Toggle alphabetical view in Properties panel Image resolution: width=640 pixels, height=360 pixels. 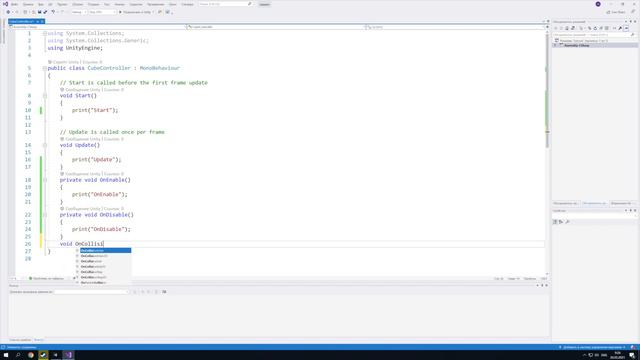click(x=561, y=222)
